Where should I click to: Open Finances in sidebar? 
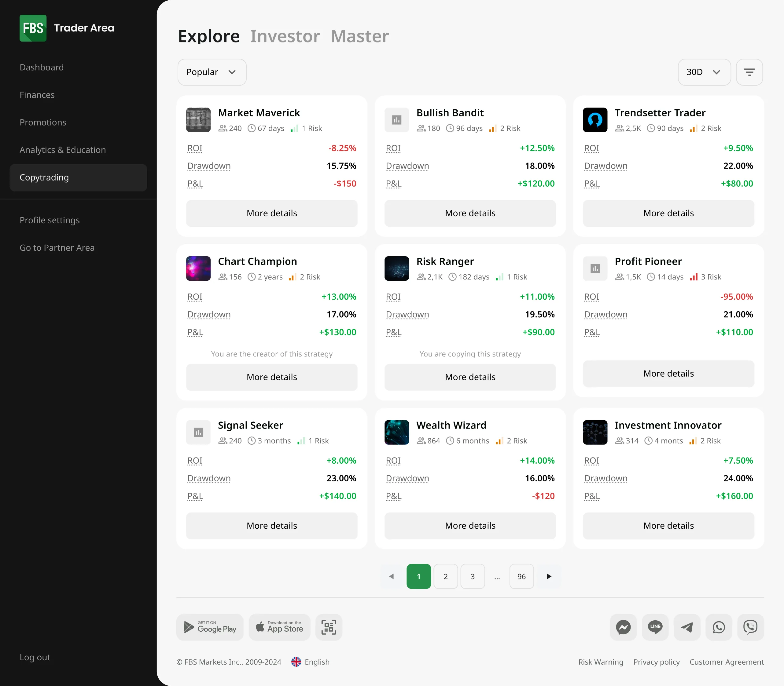[37, 95]
